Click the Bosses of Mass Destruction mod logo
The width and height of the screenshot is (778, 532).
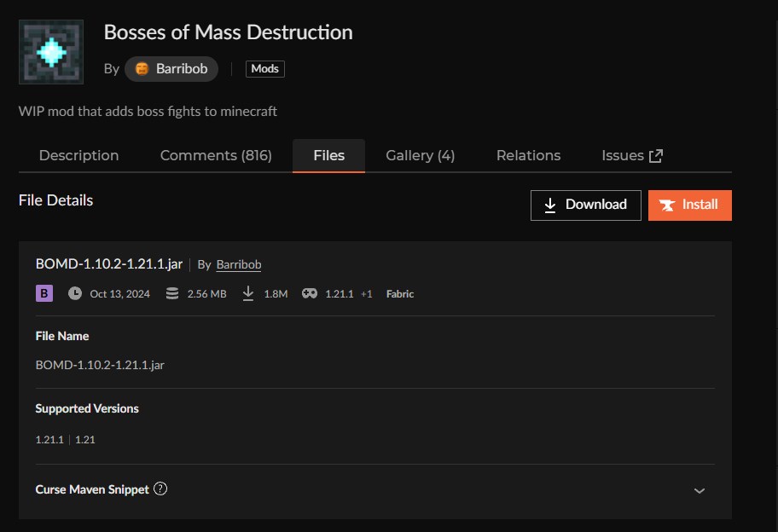[51, 52]
